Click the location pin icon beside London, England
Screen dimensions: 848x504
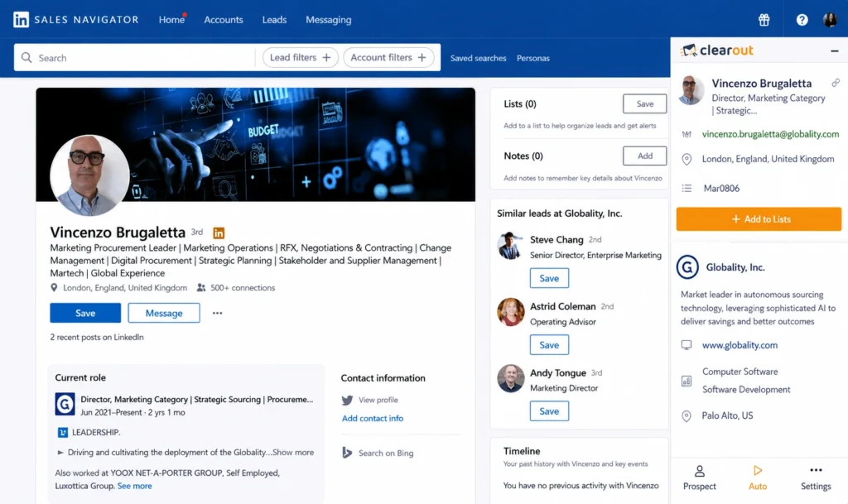click(x=687, y=160)
